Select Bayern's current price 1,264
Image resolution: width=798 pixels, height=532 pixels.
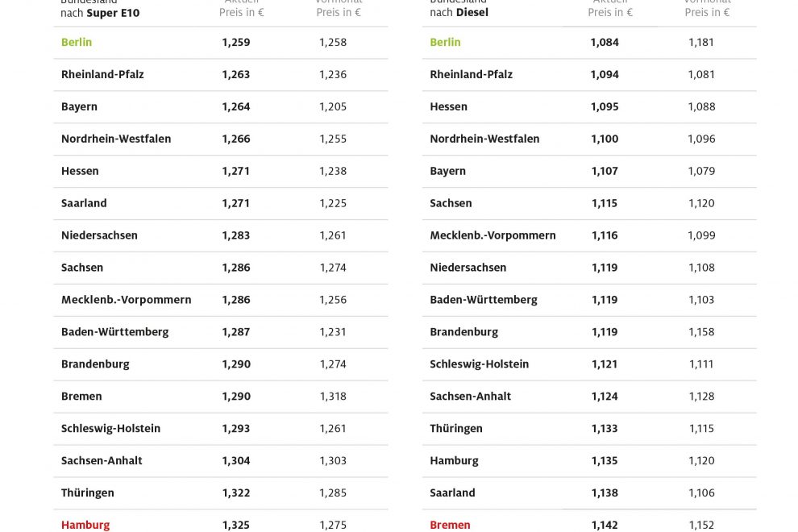236,106
